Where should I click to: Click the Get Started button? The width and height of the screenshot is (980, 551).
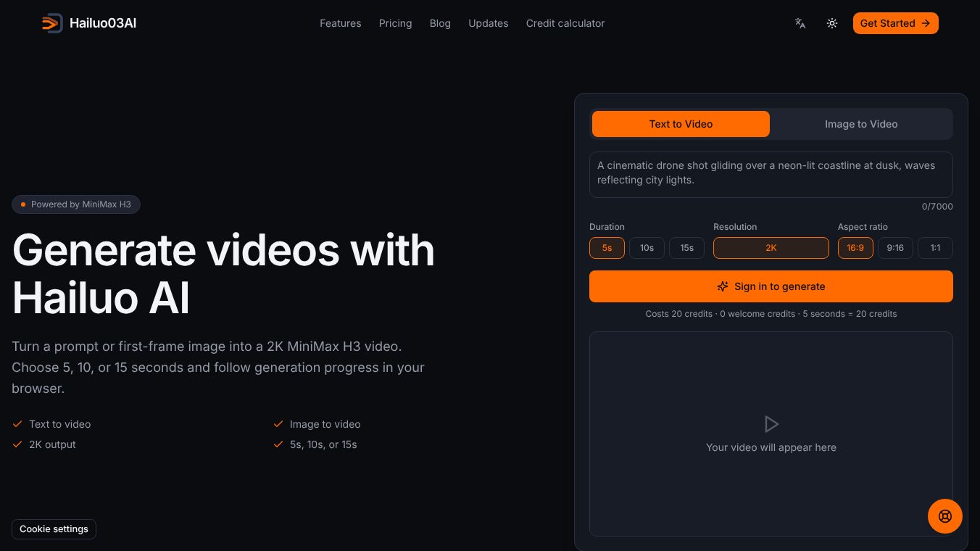pos(896,23)
